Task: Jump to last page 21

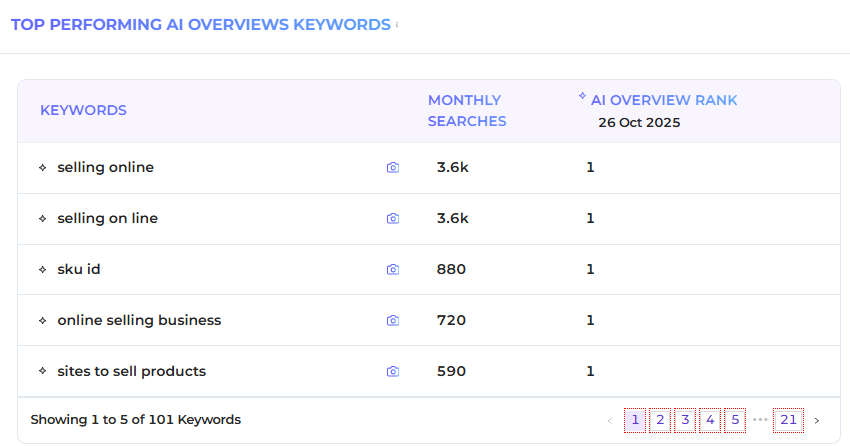Action: point(788,420)
